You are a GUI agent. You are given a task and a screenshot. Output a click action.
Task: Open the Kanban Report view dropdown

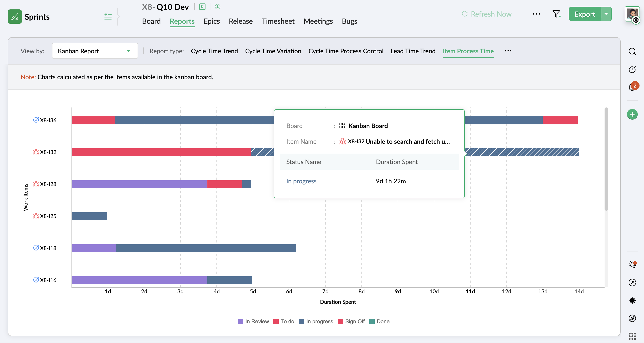pyautogui.click(x=95, y=51)
